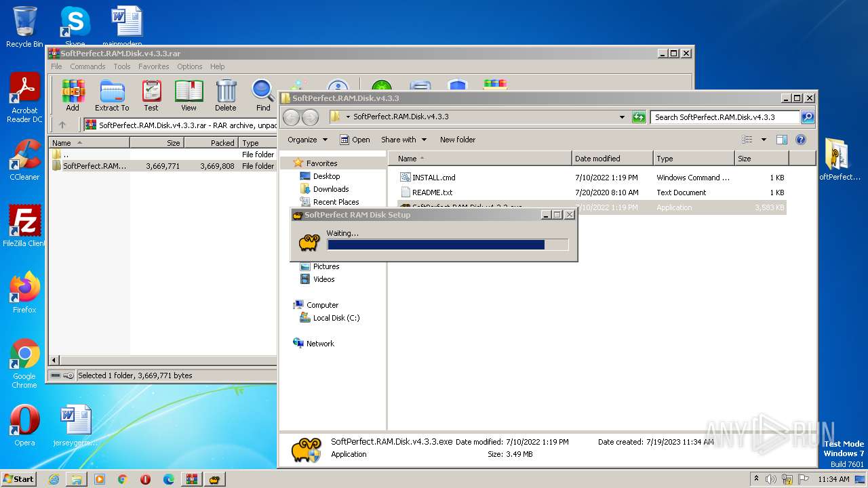
Task: Select the Acrobat Reader DC desktop icon
Action: [24, 98]
